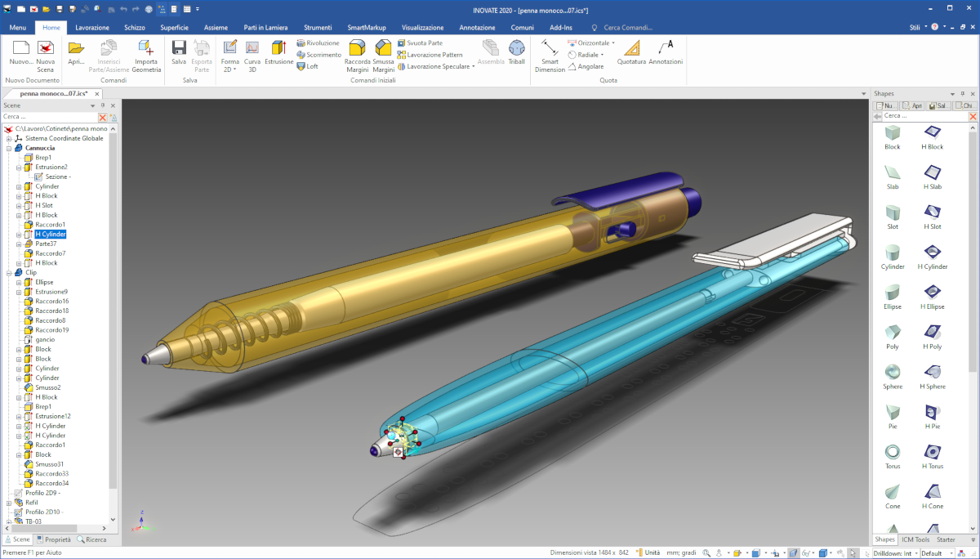
Task: Open the Parti in Lamiera ribbon tab
Action: click(265, 28)
